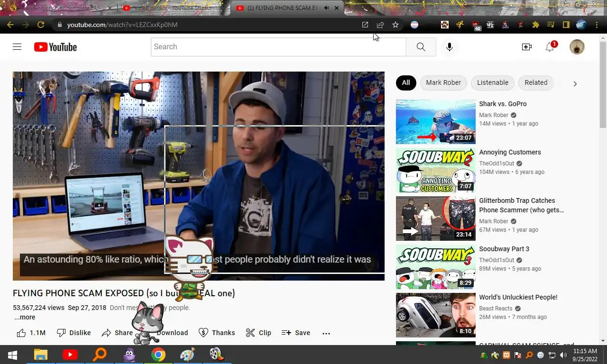This screenshot has width=607, height=364.
Task: Open the taskbar clock showing 11:15 AM
Action: coord(585,355)
